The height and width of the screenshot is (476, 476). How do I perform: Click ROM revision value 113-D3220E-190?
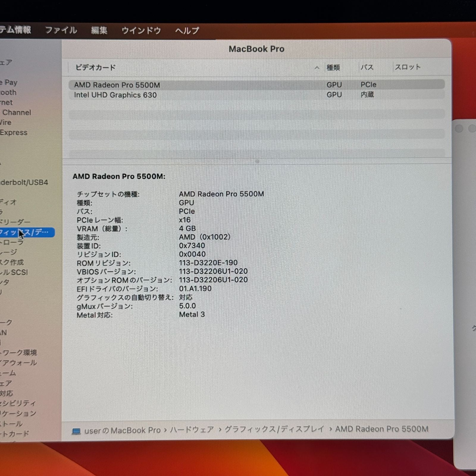coord(208,263)
